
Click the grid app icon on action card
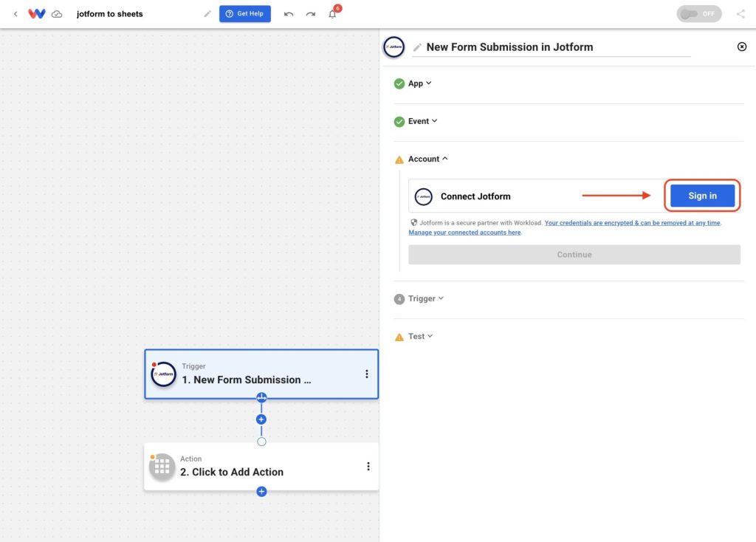coord(162,466)
